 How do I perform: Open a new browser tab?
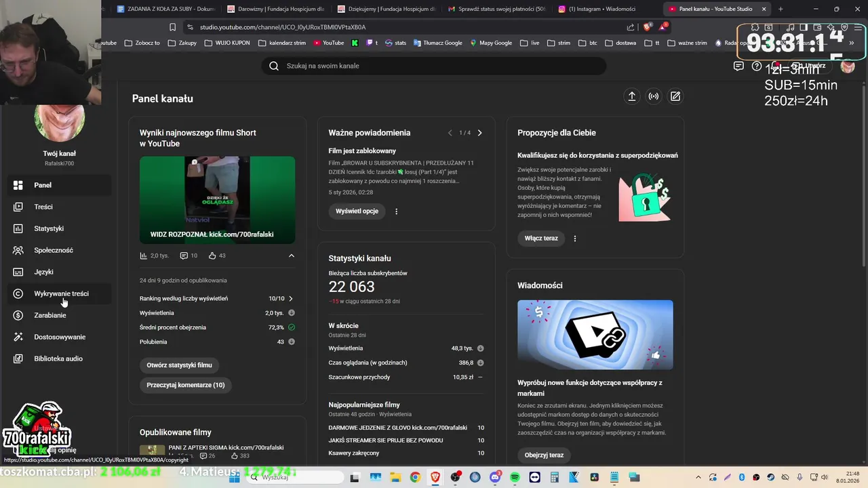pyautogui.click(x=781, y=9)
